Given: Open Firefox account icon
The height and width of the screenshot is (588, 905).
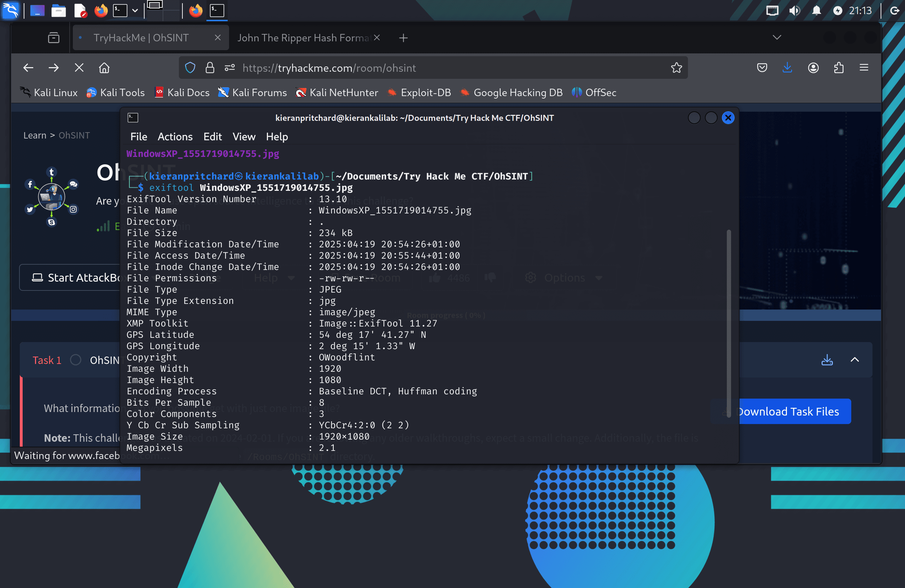Looking at the screenshot, I should pyautogui.click(x=813, y=67).
